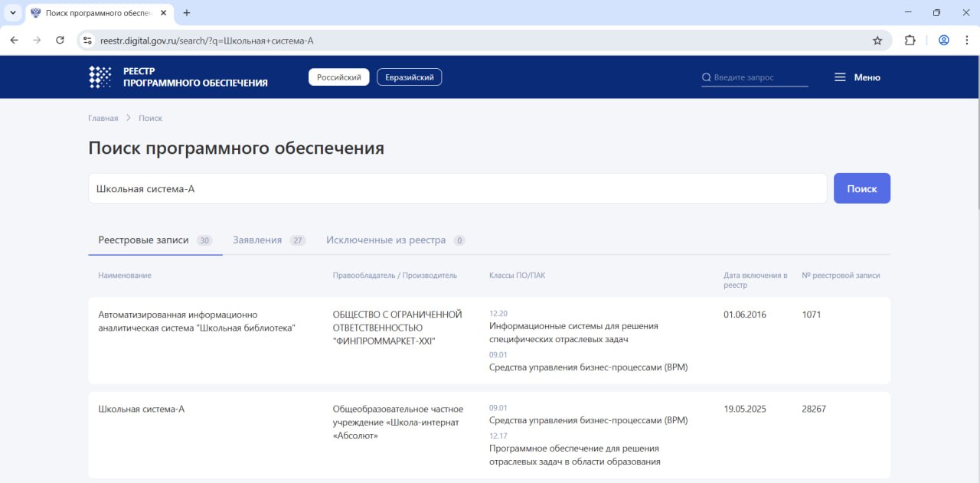The image size is (980, 483).
Task: Open the Chrome profile avatar icon
Action: coord(943,41)
